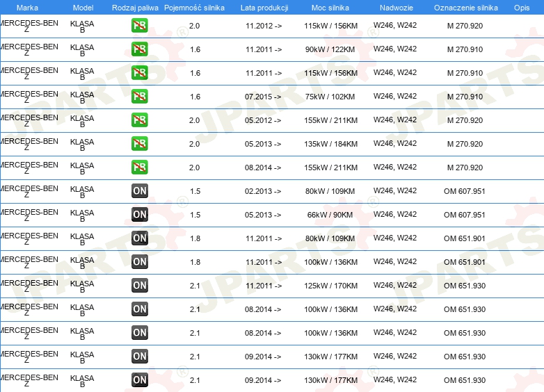544x392 pixels.
Task: Click the Lata produkcji column header
Action: pos(264,8)
